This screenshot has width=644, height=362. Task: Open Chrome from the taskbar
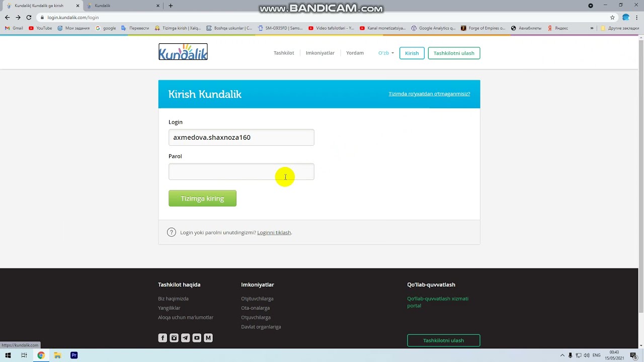click(41, 355)
